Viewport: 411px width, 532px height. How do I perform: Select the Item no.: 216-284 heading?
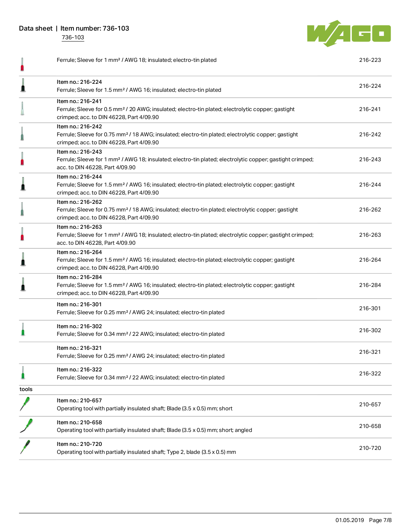coord(79,277)
